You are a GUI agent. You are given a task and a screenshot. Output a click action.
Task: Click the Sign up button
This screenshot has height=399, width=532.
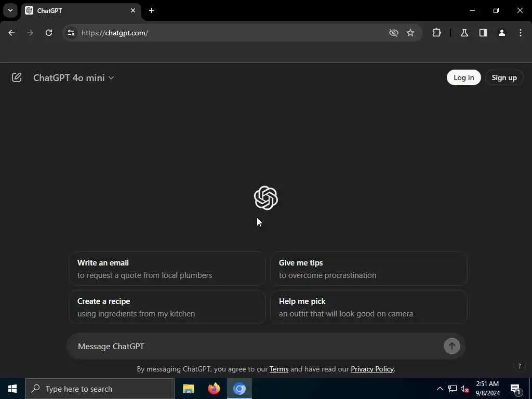[x=504, y=77]
